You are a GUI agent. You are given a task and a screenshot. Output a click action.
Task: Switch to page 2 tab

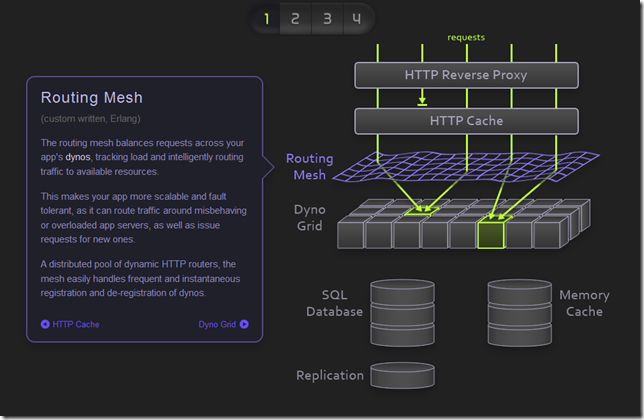pyautogui.click(x=296, y=18)
